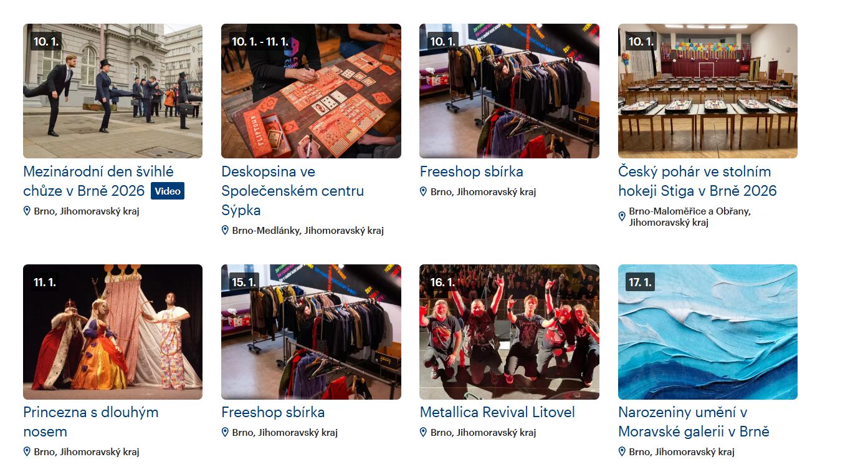Click the table hockey hall thumbnail

click(708, 91)
